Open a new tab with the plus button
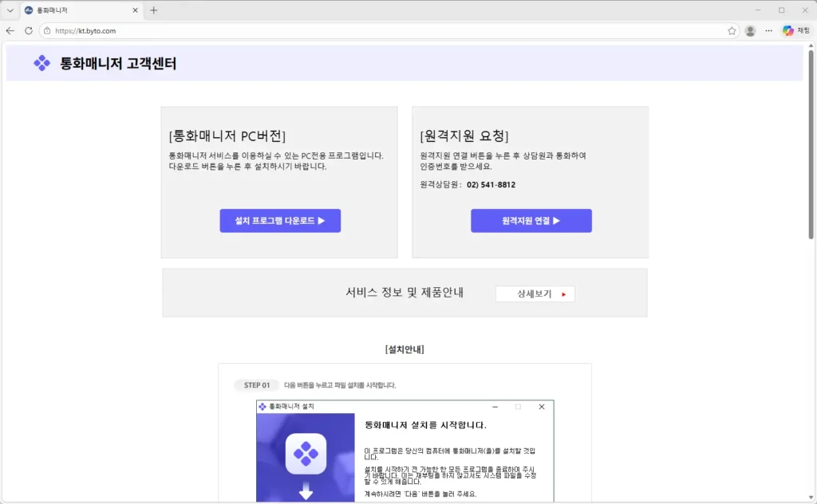 [155, 11]
